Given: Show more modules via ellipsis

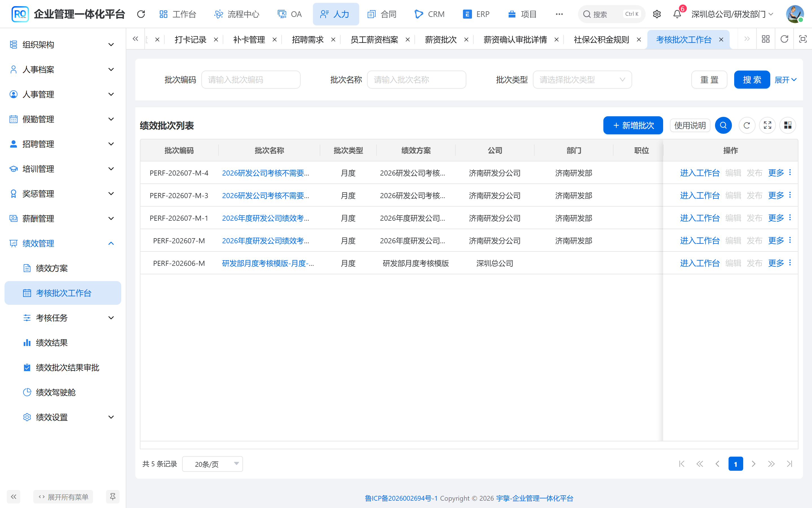Looking at the screenshot, I should [559, 14].
